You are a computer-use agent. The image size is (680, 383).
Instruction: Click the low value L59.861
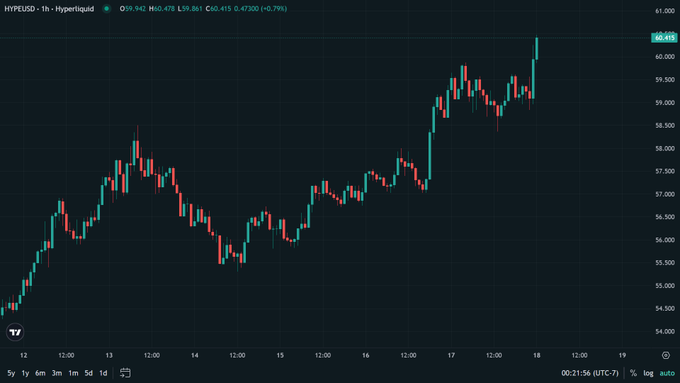click(x=190, y=9)
